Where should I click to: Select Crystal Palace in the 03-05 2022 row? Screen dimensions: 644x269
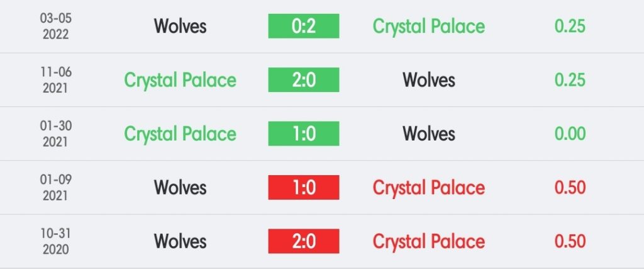tap(429, 26)
